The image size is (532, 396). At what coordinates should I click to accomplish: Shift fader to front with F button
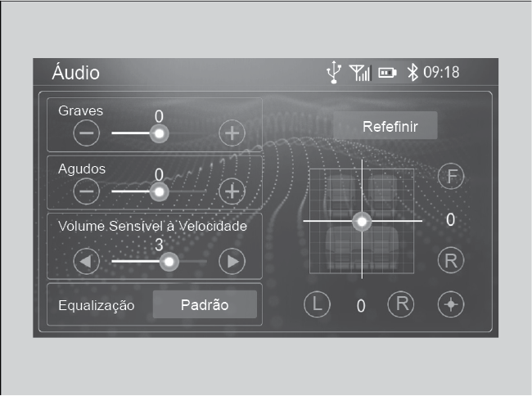coord(451,176)
